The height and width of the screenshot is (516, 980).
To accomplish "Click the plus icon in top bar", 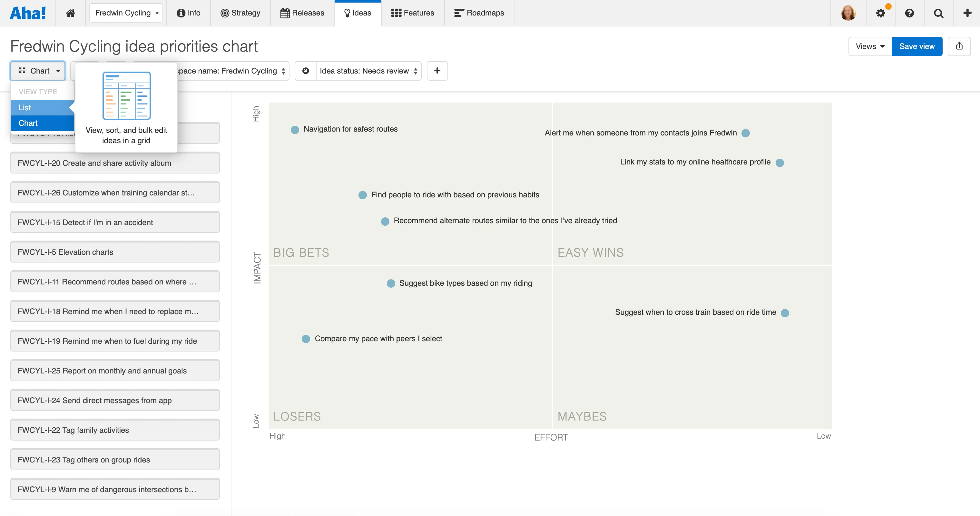I will point(967,13).
